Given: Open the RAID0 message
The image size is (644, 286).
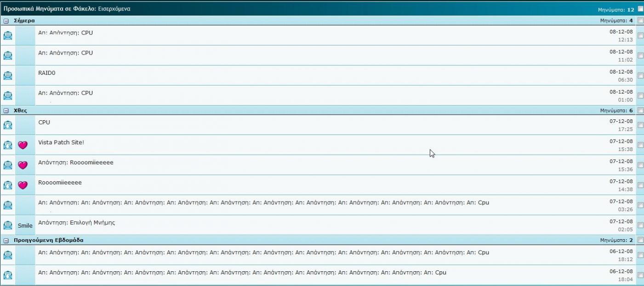Looking at the screenshot, I should tap(47, 73).
